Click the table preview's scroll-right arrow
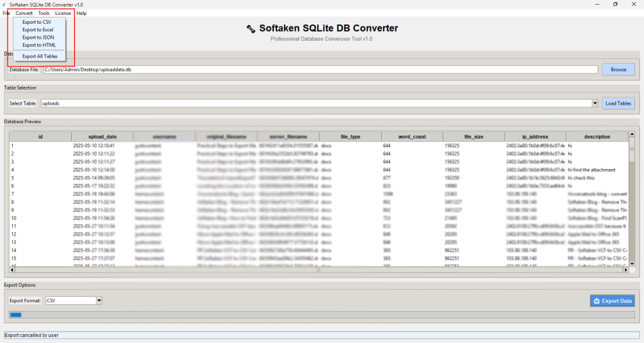 pyautogui.click(x=626, y=270)
